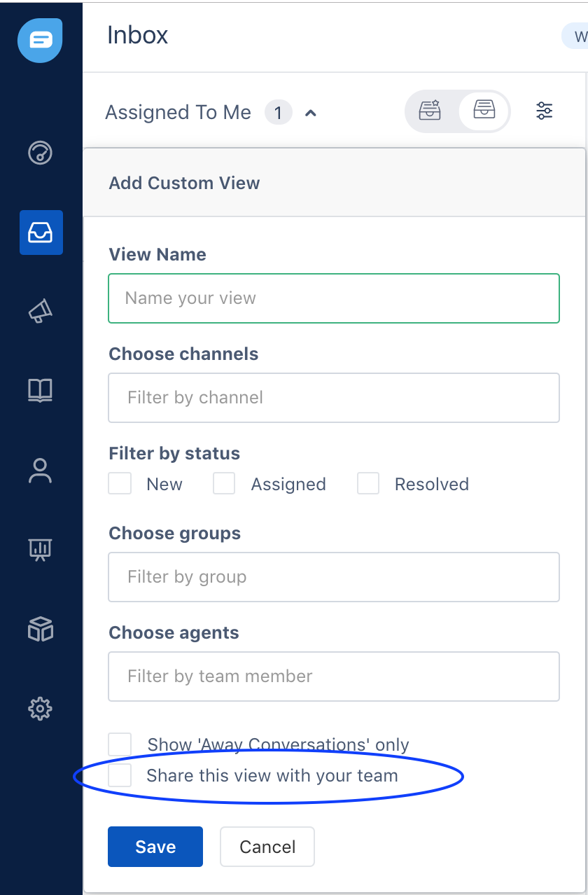Enable Share this view with your team
The width and height of the screenshot is (588, 895).
(120, 775)
